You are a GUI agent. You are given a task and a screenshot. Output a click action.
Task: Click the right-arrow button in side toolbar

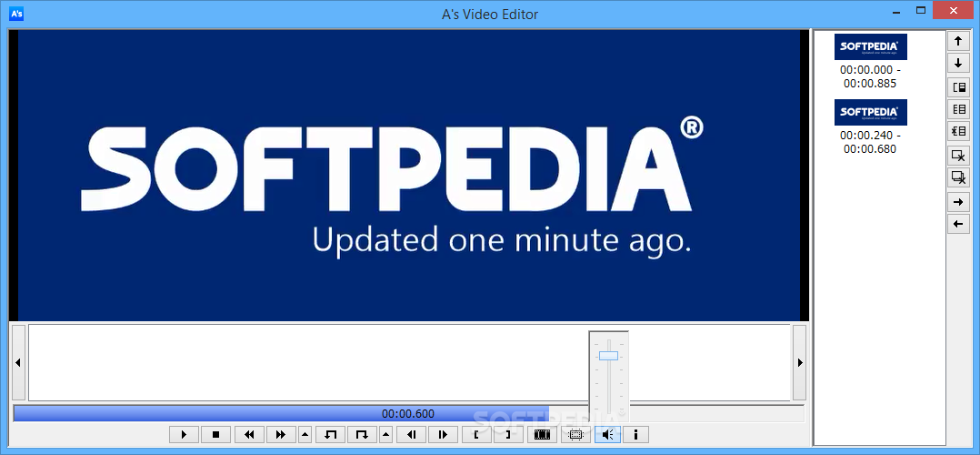point(958,201)
